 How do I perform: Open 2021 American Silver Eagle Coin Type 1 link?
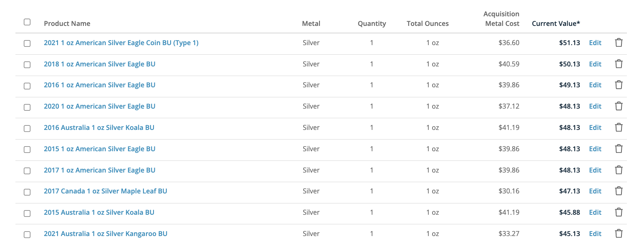point(121,43)
